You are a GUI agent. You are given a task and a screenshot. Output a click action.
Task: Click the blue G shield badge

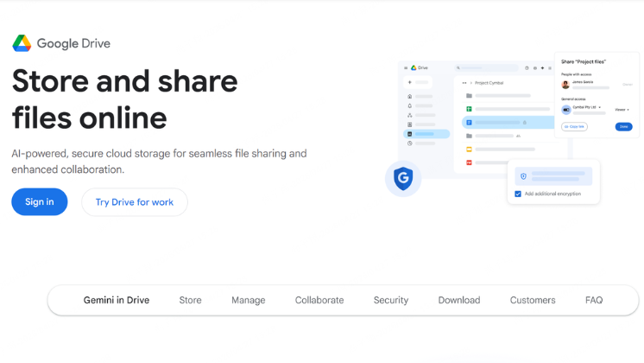(403, 178)
